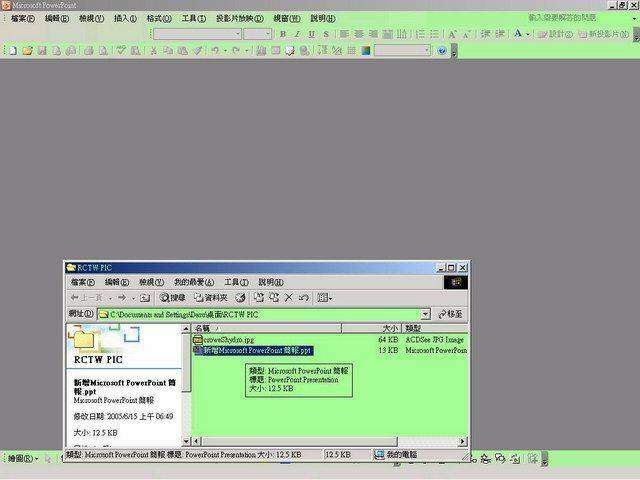Open PowerPoint 工具(T) menu
Screen dimensions: 640x480
click(x=193, y=18)
